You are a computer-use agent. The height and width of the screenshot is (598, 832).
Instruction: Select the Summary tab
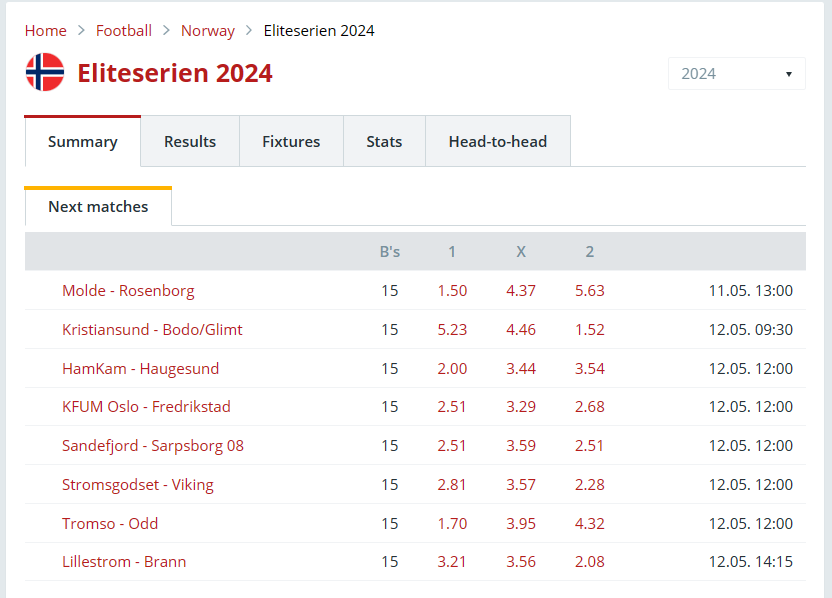pos(82,142)
